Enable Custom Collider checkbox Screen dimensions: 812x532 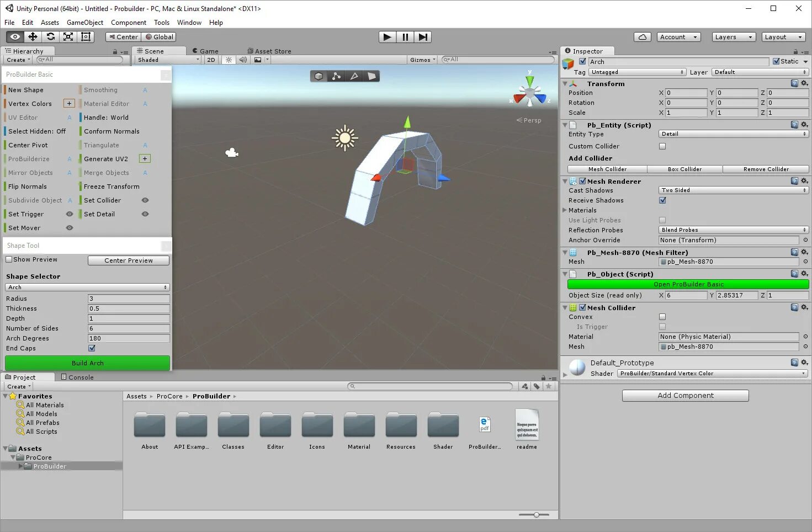[662, 146]
